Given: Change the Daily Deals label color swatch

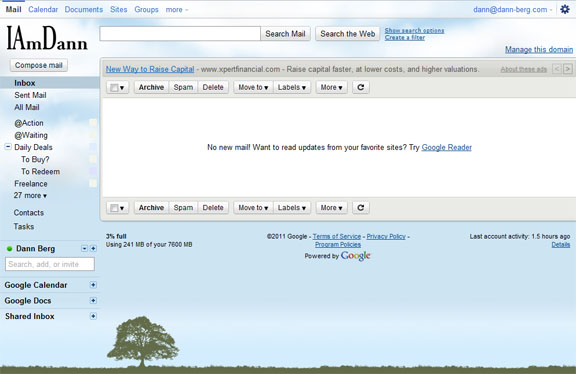Looking at the screenshot, I should coord(93,147).
